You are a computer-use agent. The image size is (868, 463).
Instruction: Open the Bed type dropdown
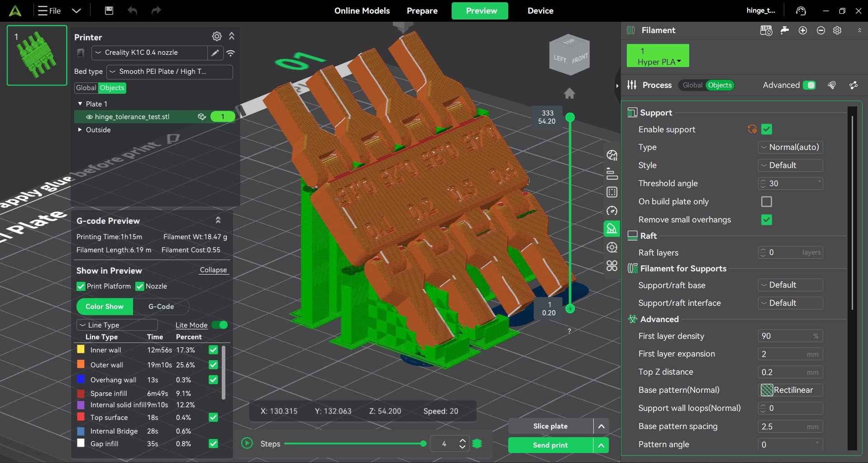[170, 72]
